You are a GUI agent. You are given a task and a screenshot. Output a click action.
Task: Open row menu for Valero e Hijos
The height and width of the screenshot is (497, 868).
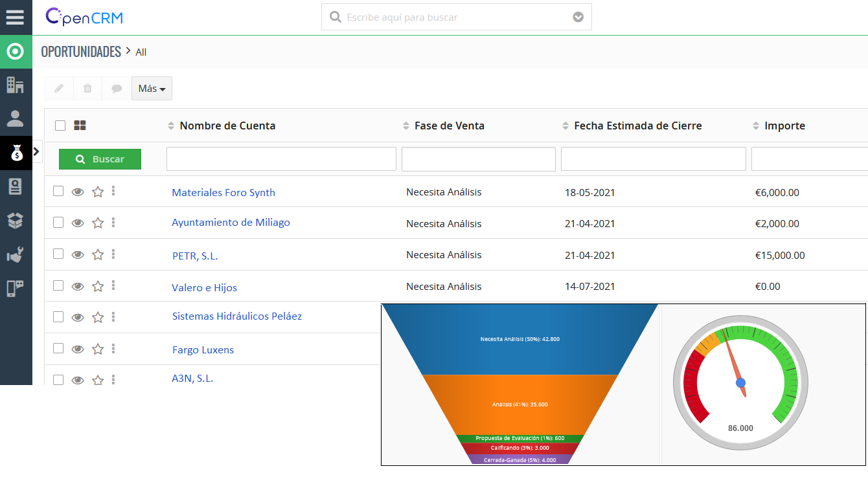[113, 285]
